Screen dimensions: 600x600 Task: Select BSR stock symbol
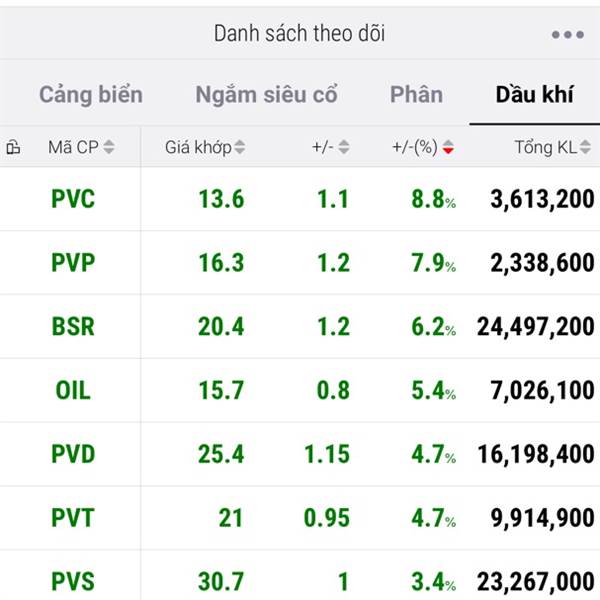pos(73,327)
